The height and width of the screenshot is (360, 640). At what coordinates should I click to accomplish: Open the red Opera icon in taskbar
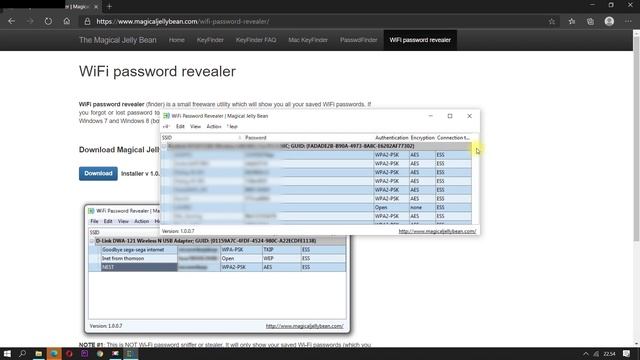[x=69, y=353]
